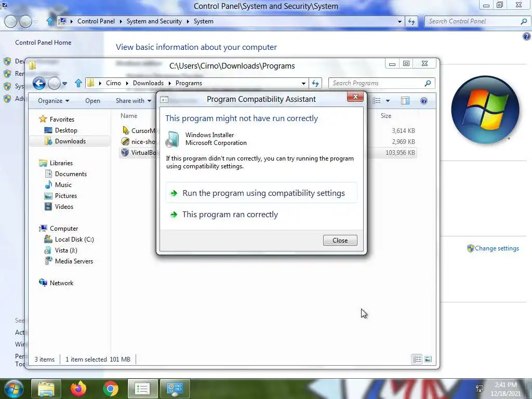Click up-arrow in Control Panel window
Viewport: 532px width, 399px height.
tap(50, 21)
